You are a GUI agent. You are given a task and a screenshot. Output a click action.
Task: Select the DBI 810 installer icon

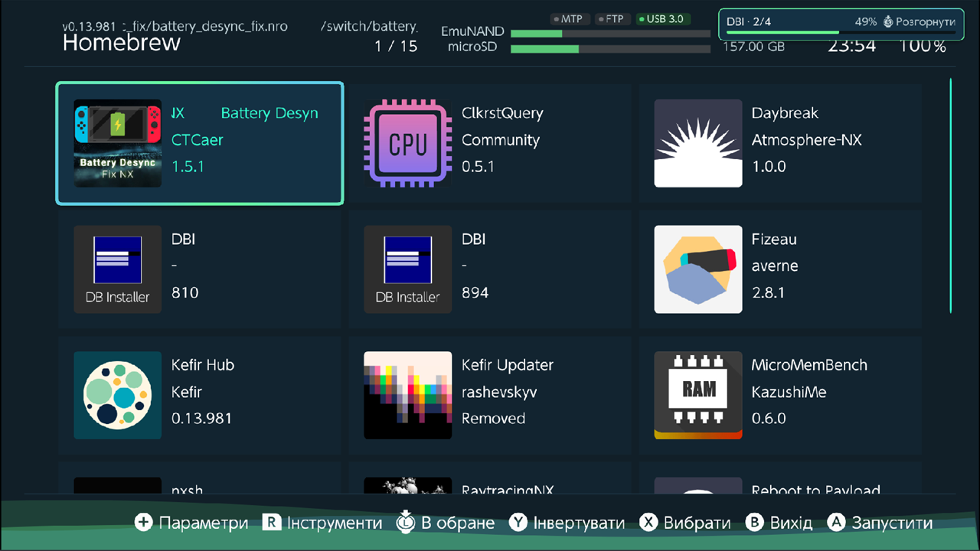pyautogui.click(x=117, y=269)
